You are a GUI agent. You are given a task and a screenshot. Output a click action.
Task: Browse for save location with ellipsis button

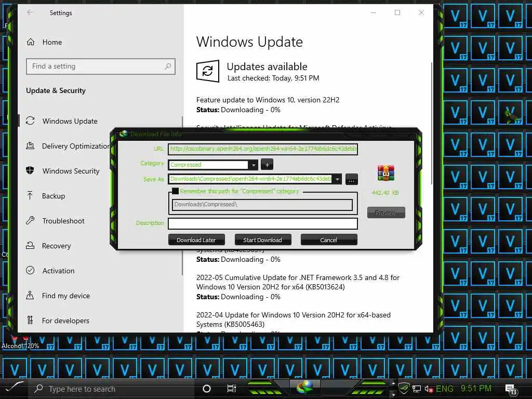352,179
